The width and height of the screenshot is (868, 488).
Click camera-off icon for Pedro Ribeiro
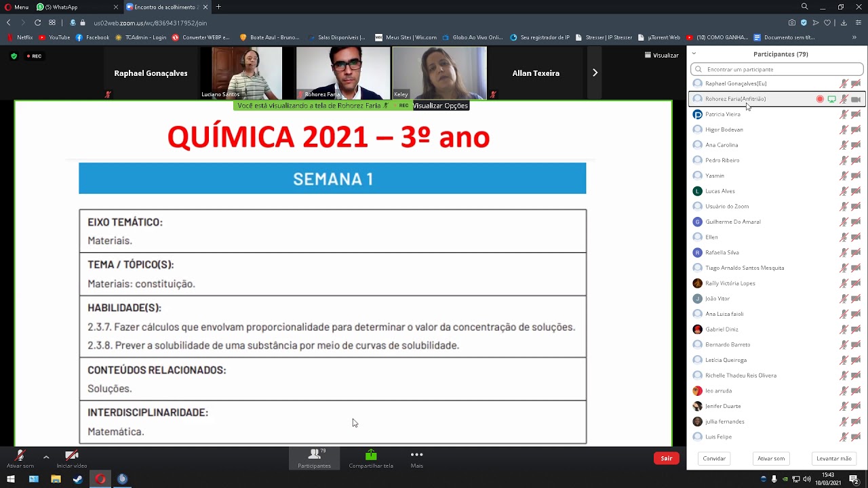[856, 160]
